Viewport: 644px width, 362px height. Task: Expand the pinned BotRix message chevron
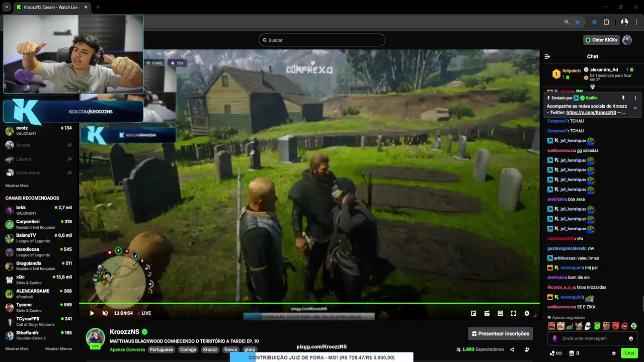coord(635,108)
